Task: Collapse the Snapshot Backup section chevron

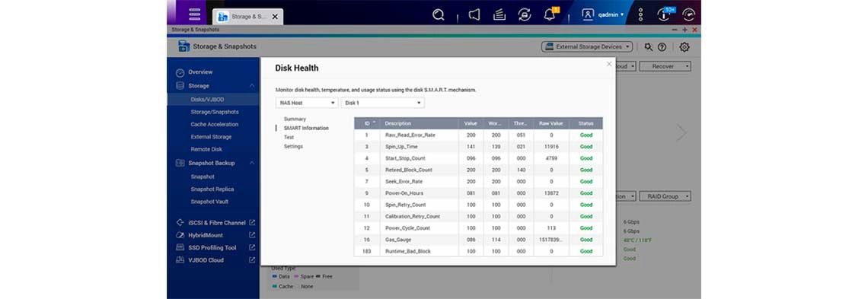Action: [252, 163]
